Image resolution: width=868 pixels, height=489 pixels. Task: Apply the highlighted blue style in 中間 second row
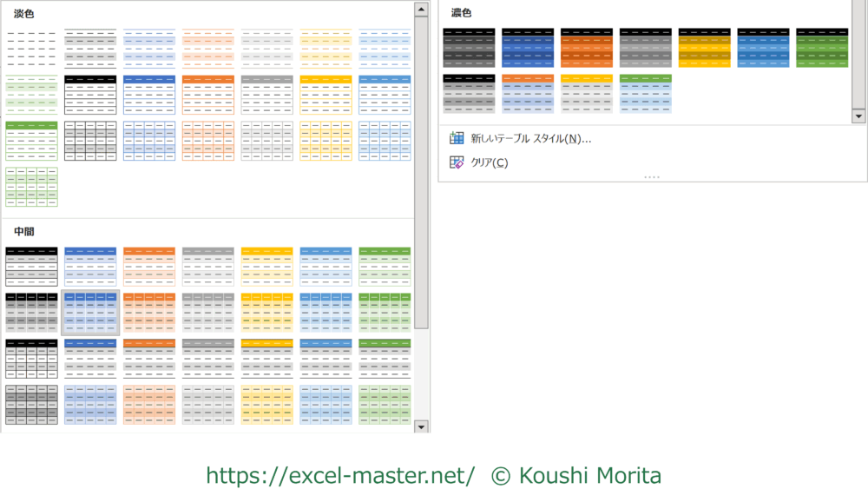click(90, 313)
